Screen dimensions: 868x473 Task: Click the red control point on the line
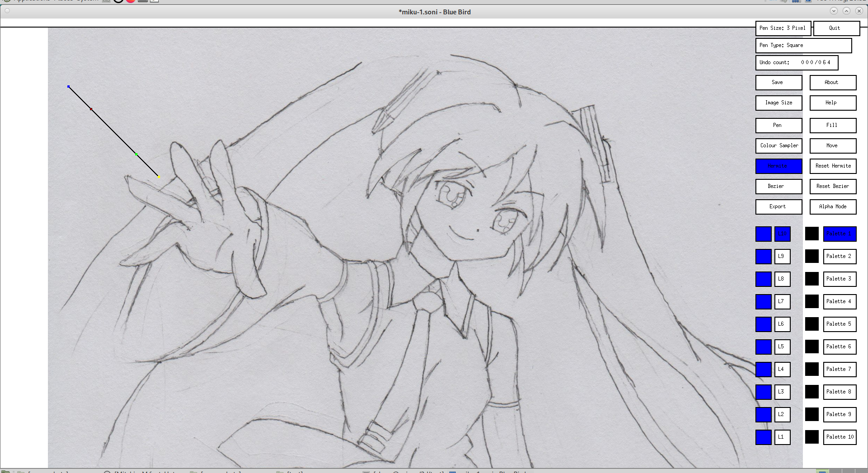click(x=91, y=109)
